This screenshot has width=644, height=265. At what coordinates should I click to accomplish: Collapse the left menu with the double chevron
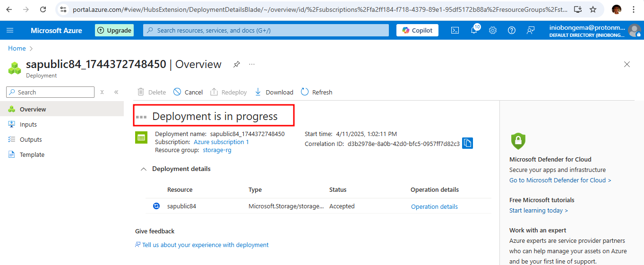[116, 92]
